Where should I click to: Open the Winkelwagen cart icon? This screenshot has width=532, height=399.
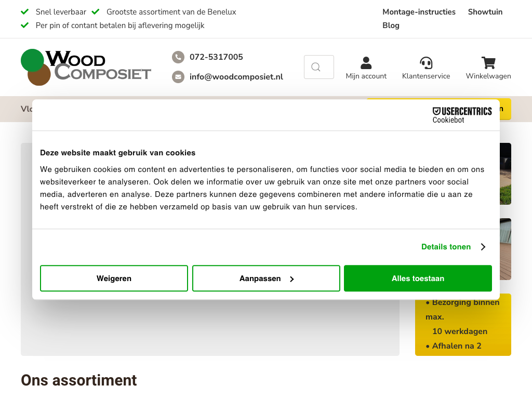488,63
